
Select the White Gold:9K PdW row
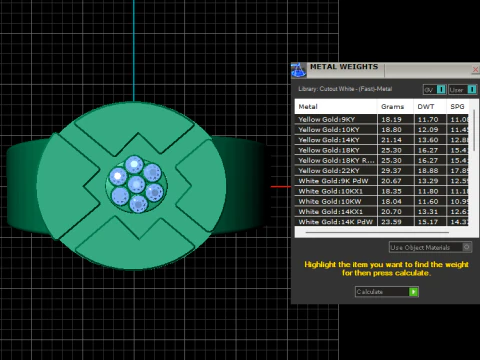pos(381,181)
